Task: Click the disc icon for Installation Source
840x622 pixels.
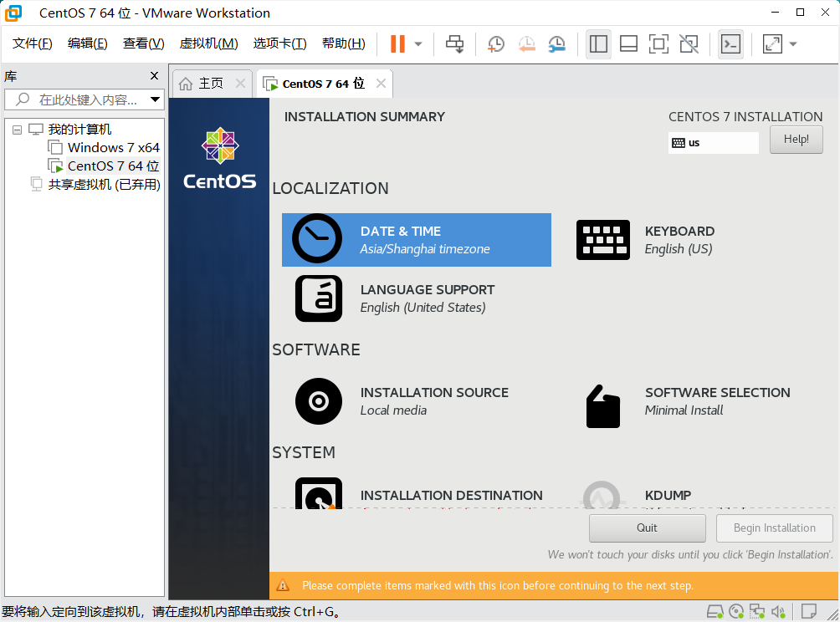Action: point(319,401)
